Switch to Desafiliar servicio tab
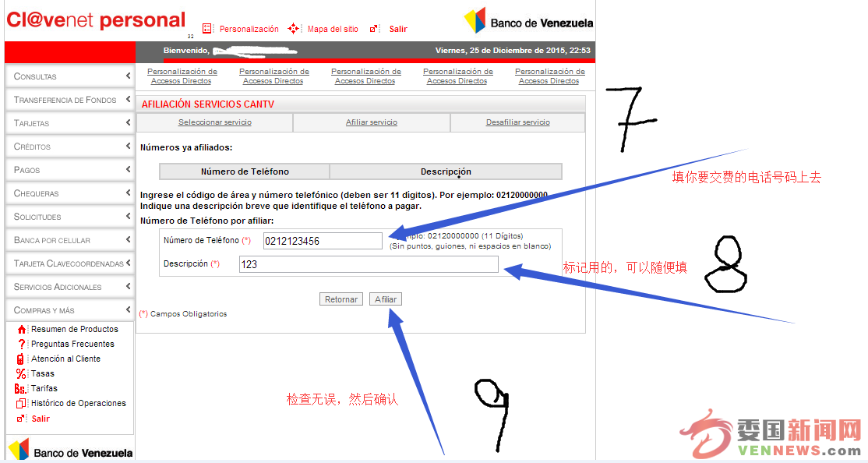Viewport: 868px width, 463px height. [x=518, y=122]
